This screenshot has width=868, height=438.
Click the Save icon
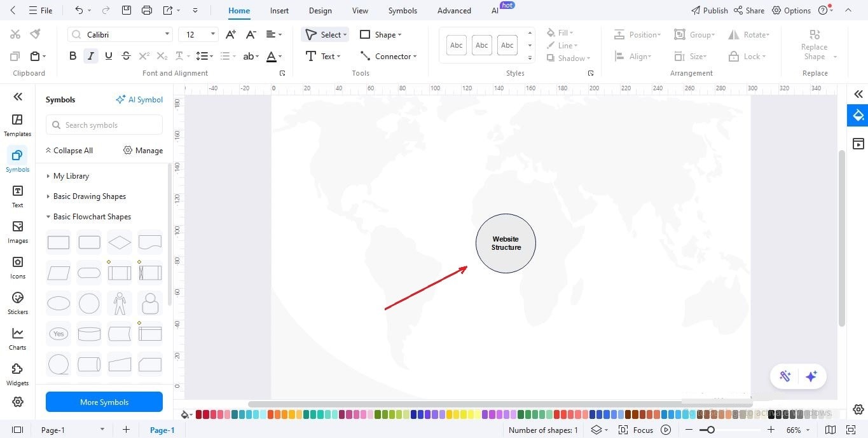127,10
